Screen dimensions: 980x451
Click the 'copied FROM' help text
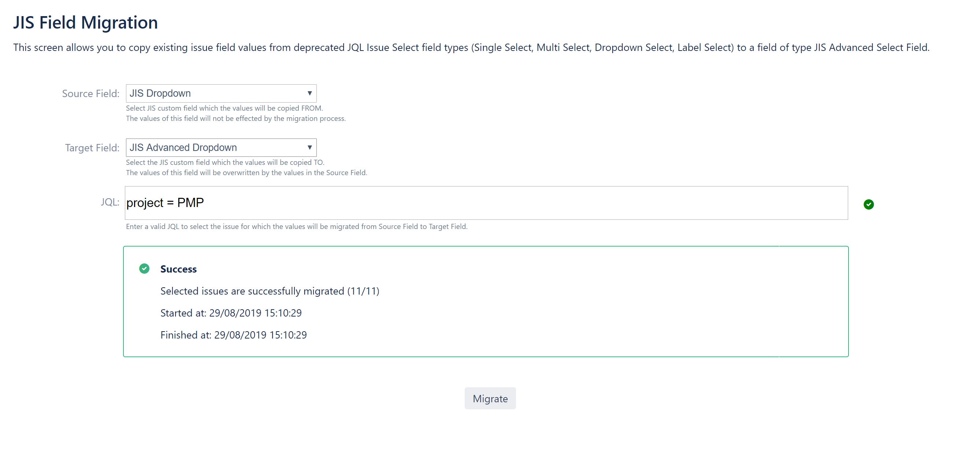(224, 108)
